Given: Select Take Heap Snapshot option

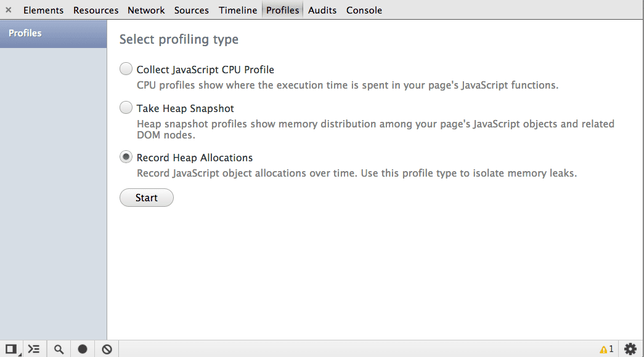Looking at the screenshot, I should pos(126,107).
